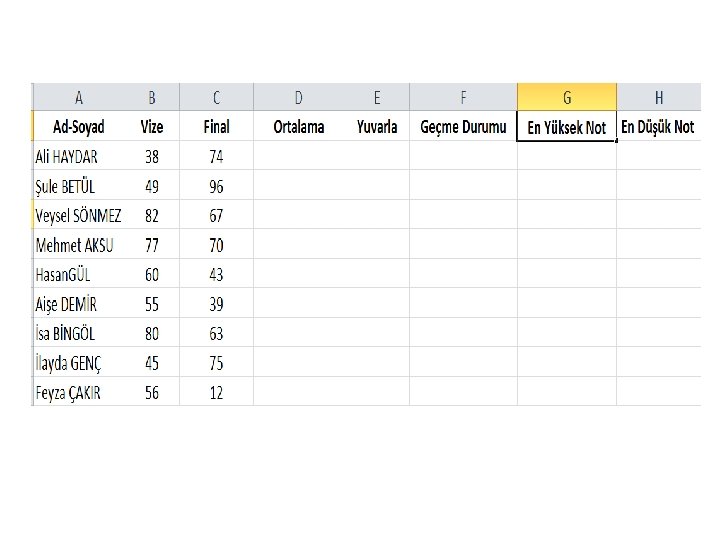This screenshot has width=720, height=540.
Task: Select the En Düşük Not cell
Action: click(x=658, y=126)
